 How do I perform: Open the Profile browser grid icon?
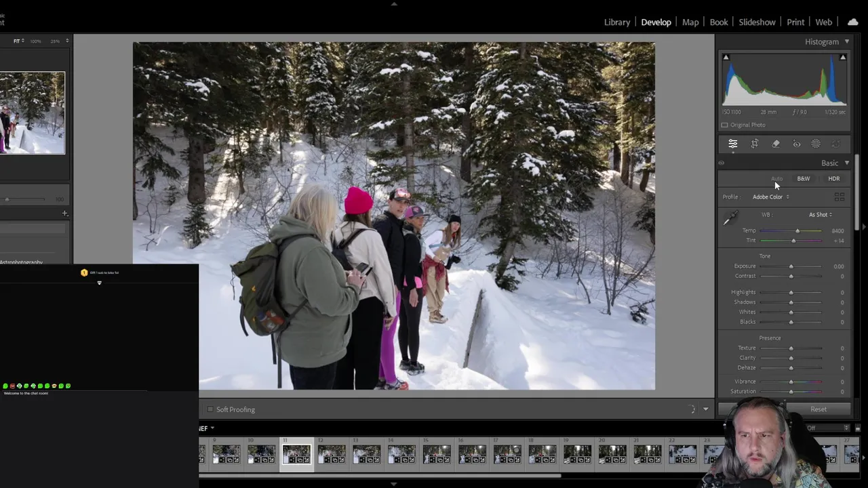click(840, 197)
